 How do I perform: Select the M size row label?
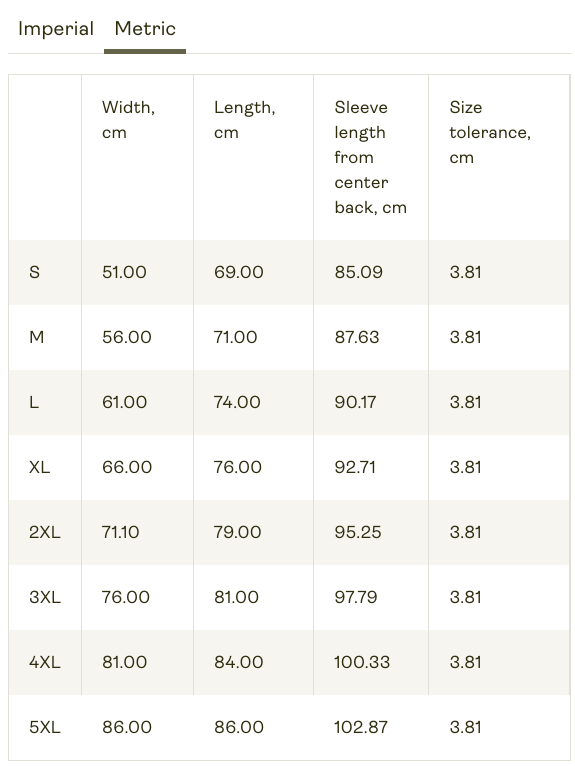37,337
